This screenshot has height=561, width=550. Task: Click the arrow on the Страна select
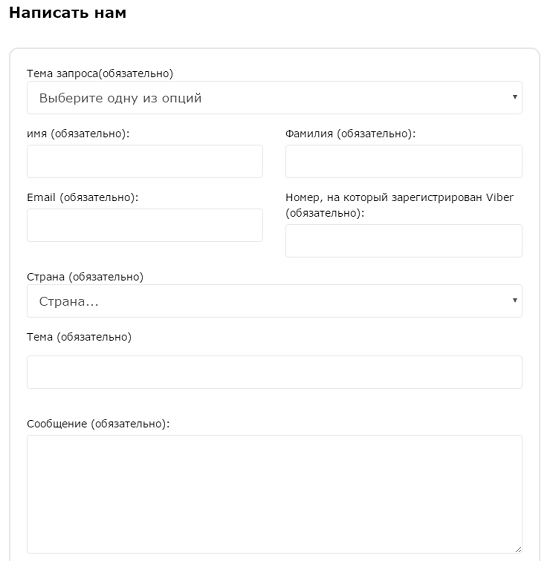[515, 300]
